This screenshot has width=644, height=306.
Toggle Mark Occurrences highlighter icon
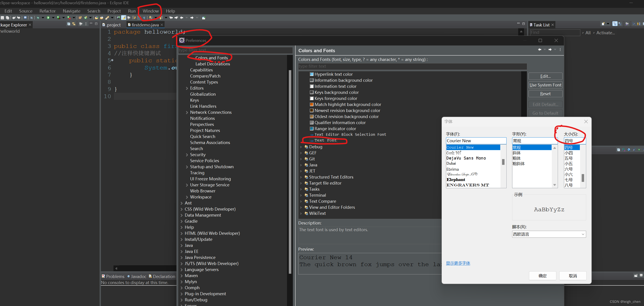coord(124,18)
